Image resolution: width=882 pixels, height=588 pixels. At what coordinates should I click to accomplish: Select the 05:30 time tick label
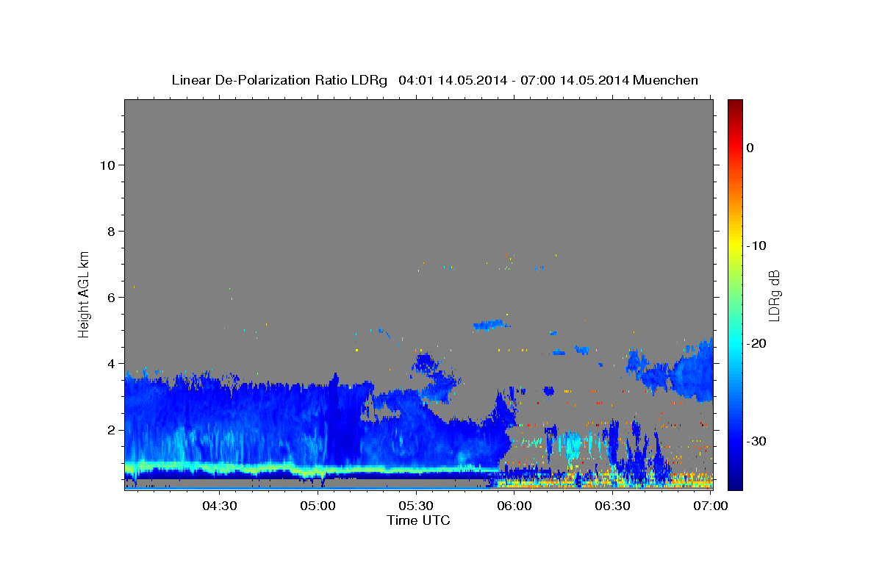(416, 506)
